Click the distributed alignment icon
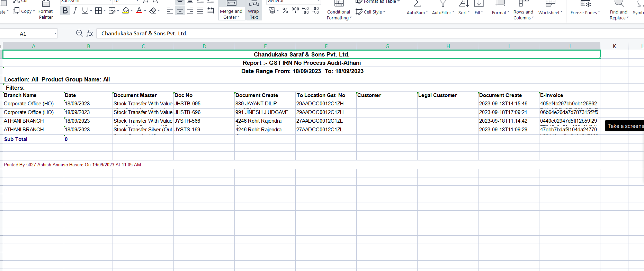The image size is (644, 271). tap(210, 11)
